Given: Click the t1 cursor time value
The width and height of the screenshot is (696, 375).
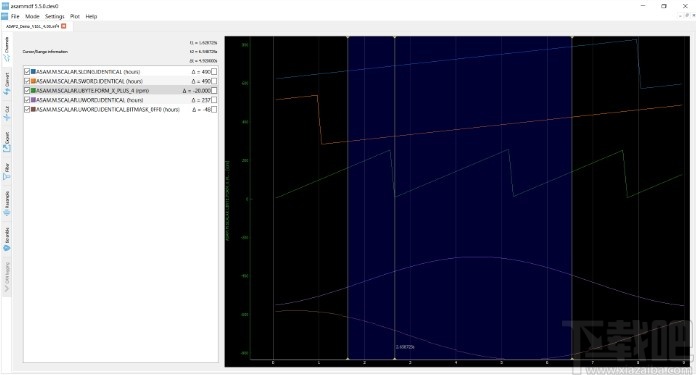Looking at the screenshot, I should tap(203, 43).
